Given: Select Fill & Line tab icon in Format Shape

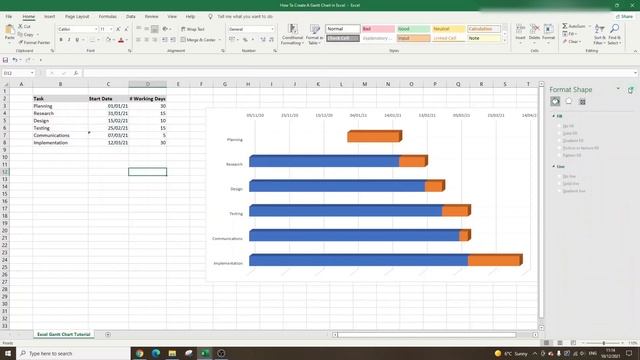Looking at the screenshot, I should click(x=555, y=101).
